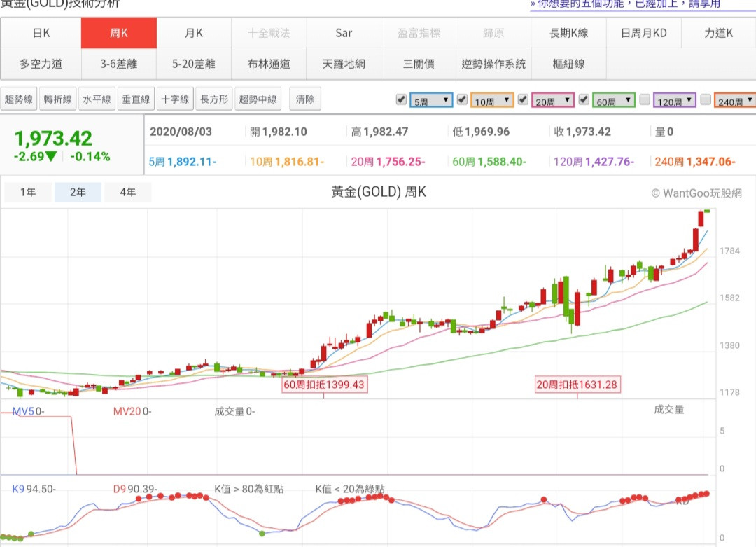
Task: Expand the 20周 period dropdown
Action: point(553,101)
